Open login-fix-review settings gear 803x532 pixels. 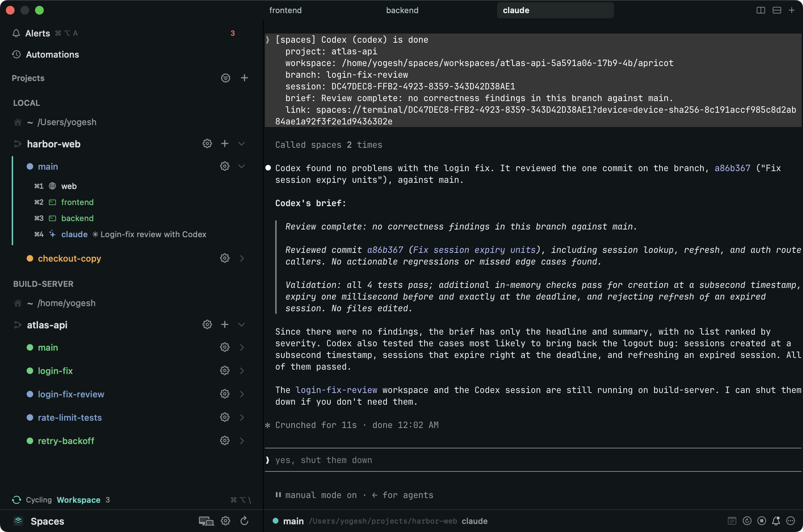click(x=225, y=394)
